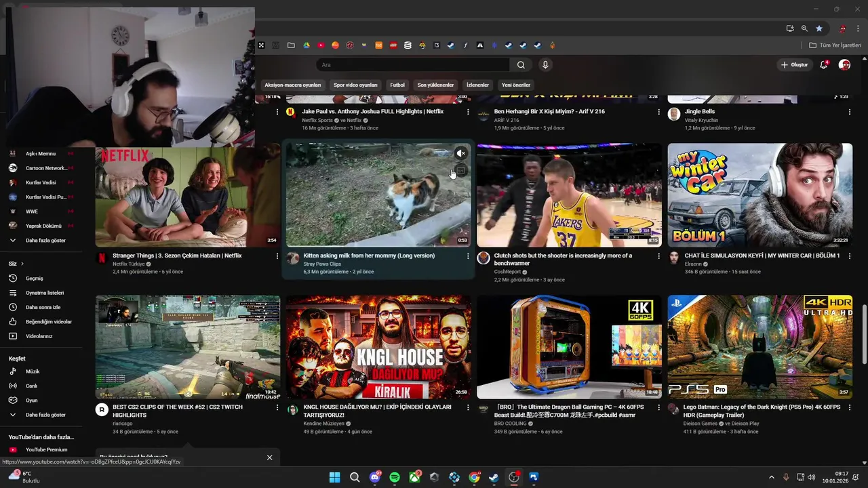Open the Stray Paws Clips channel link
Screen dimensions: 868x488
pyautogui.click(x=322, y=264)
